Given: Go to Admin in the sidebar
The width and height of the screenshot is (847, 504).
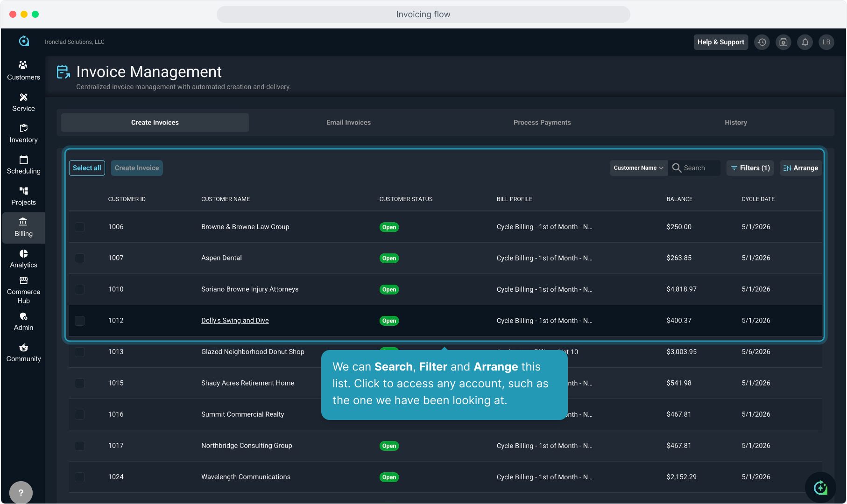Looking at the screenshot, I should pyautogui.click(x=23, y=322).
